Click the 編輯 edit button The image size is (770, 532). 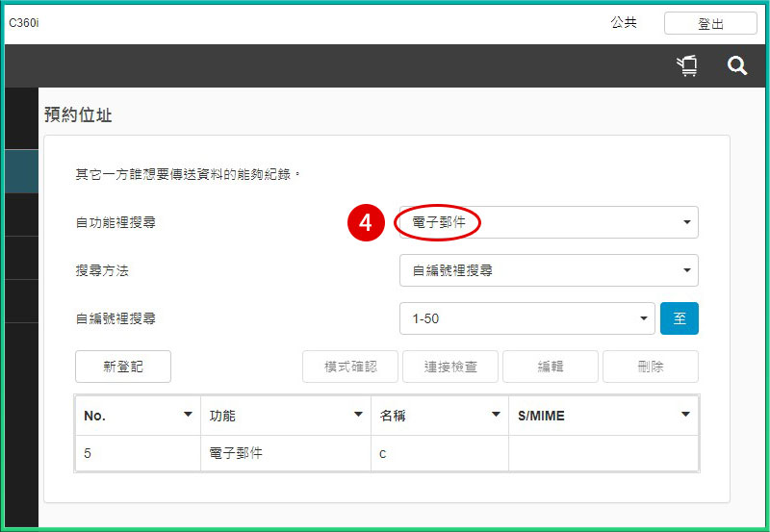click(550, 367)
